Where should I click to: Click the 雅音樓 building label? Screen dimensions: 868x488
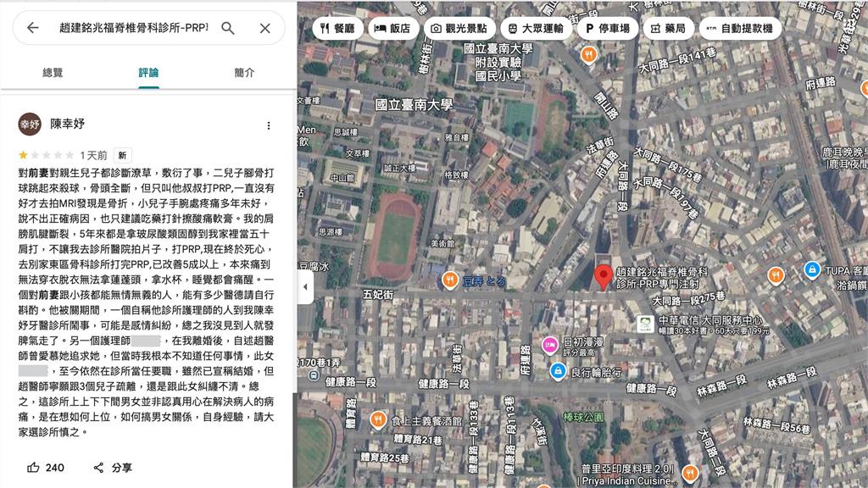coord(457,138)
